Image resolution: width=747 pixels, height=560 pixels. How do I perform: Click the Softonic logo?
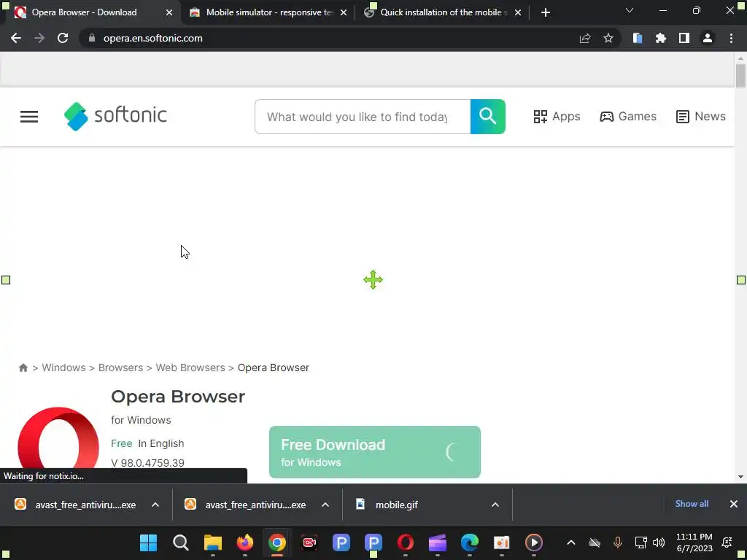pos(115,116)
